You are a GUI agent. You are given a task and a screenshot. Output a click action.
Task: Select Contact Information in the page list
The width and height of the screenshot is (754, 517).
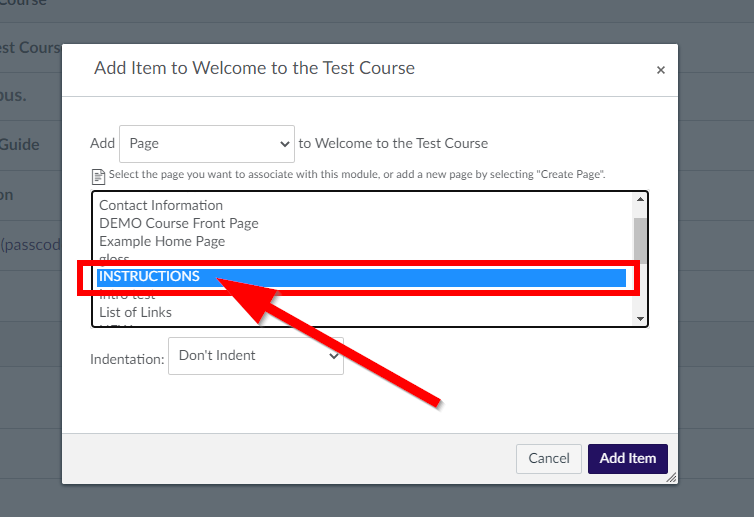click(x=161, y=205)
